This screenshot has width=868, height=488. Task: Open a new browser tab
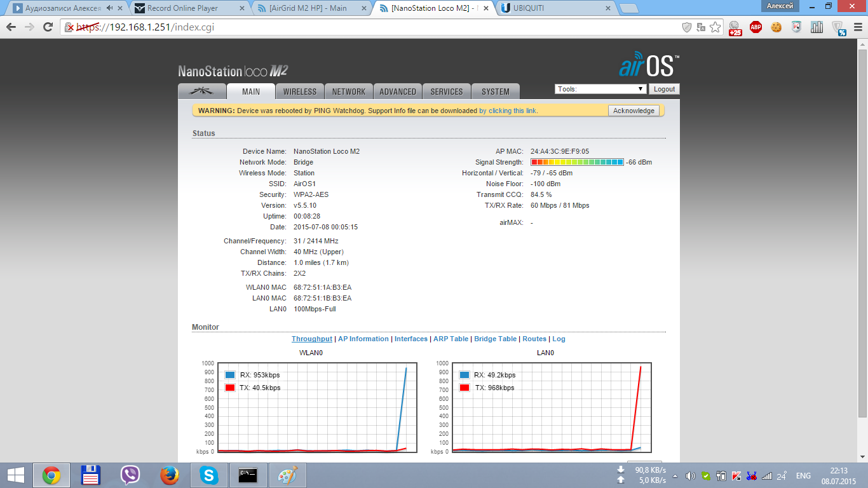629,8
